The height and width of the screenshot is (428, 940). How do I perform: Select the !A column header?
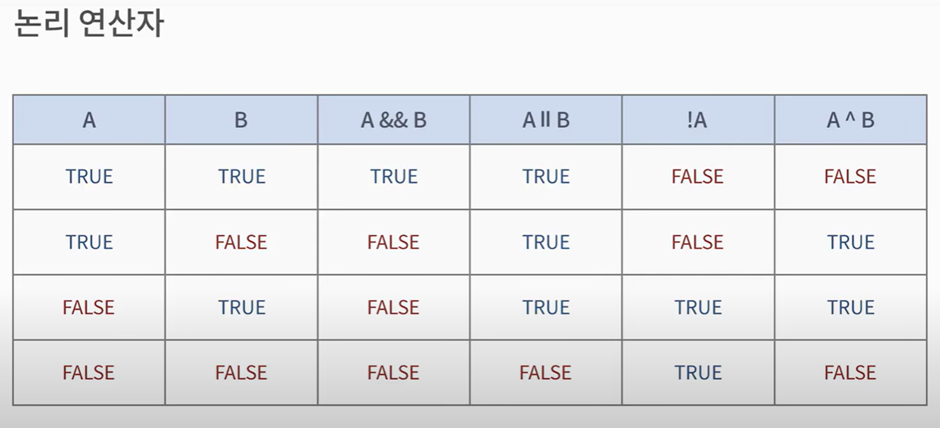tap(698, 120)
